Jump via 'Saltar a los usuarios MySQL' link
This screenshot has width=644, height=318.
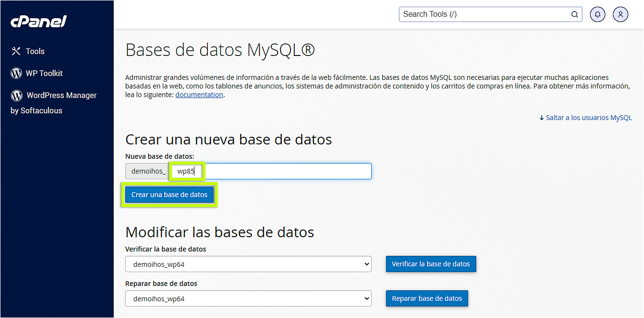point(589,117)
